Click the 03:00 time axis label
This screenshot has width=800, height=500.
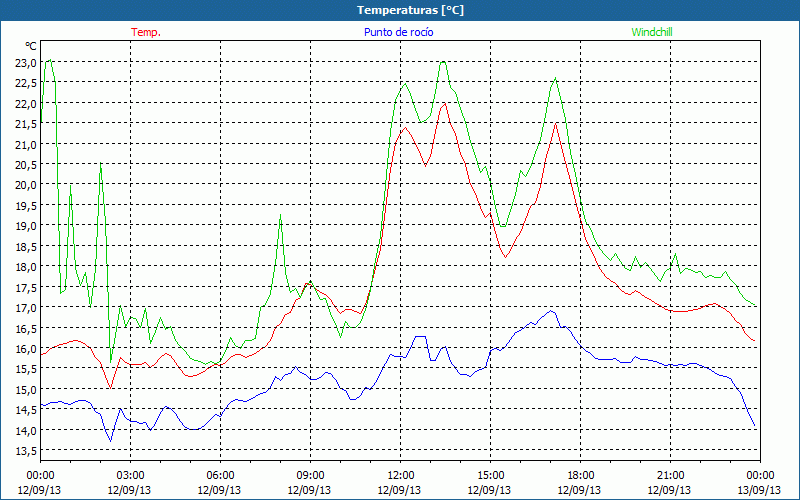click(x=130, y=476)
